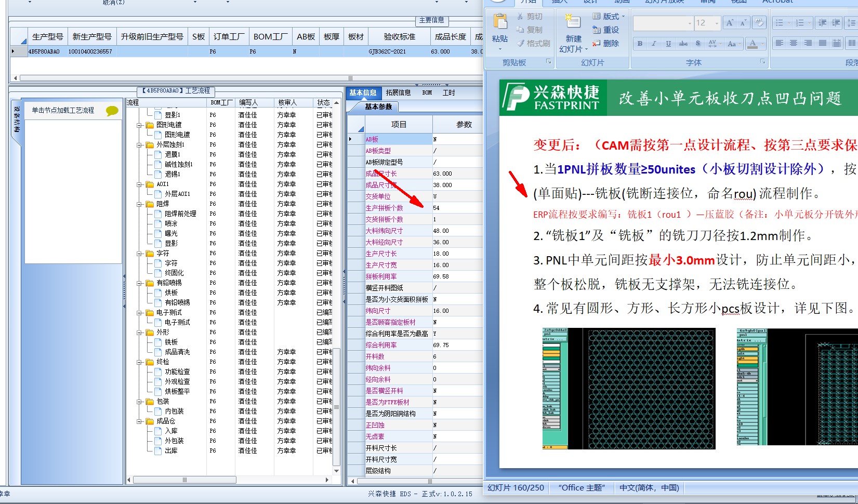Click the Increase Font Size icon
The image size is (858, 504).
tap(730, 23)
